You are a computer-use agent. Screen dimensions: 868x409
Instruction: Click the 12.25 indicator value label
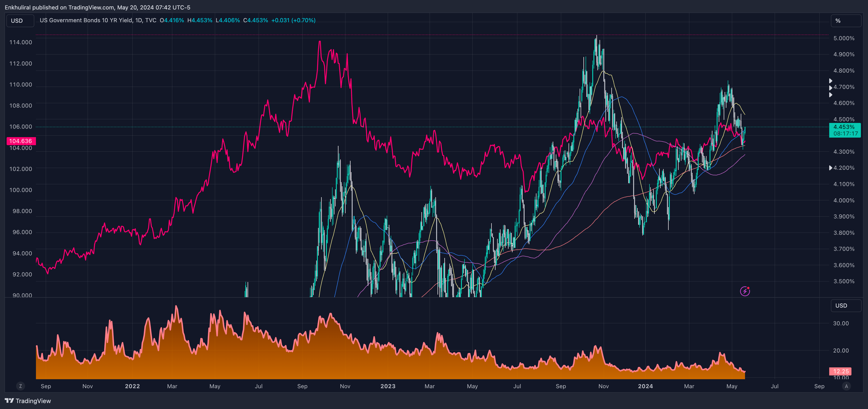840,371
